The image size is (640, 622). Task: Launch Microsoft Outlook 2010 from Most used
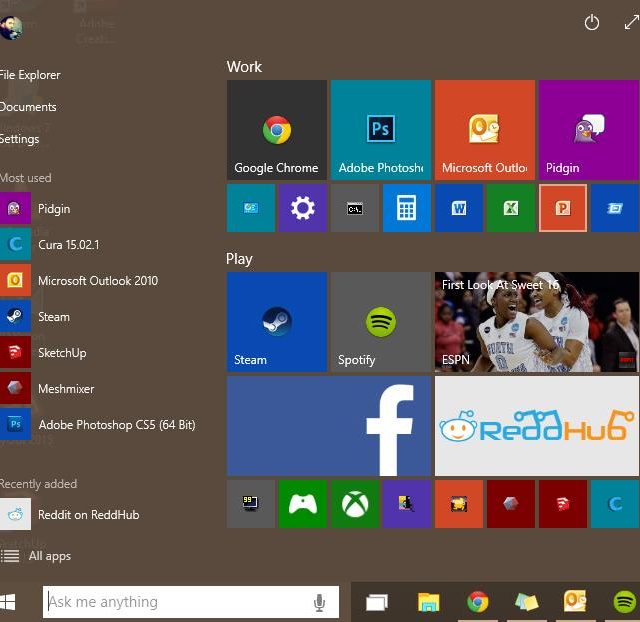tap(98, 280)
